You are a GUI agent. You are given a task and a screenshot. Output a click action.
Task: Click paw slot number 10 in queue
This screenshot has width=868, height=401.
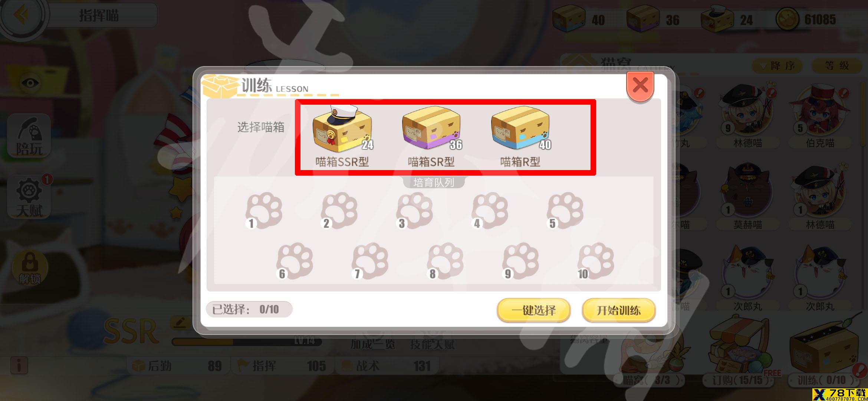(595, 261)
